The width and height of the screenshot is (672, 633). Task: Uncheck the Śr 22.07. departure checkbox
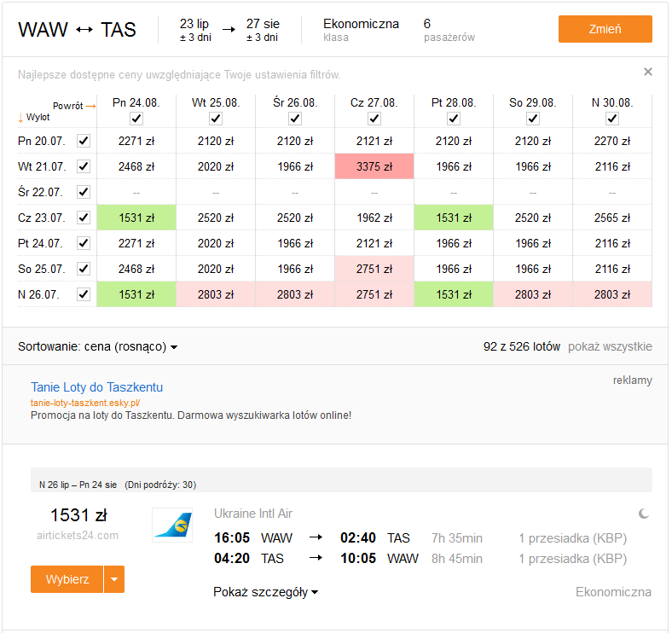[x=84, y=192]
